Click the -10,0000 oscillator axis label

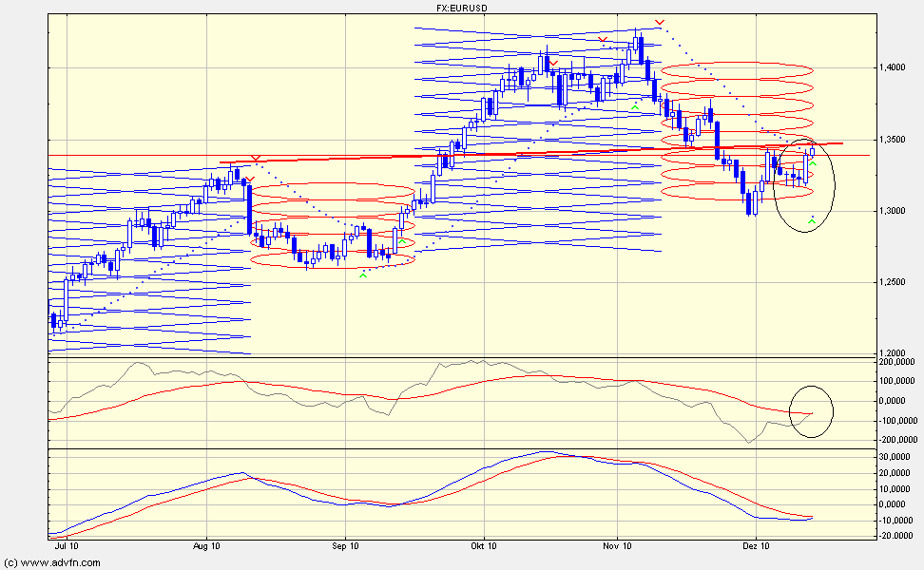pyautogui.click(x=896, y=521)
